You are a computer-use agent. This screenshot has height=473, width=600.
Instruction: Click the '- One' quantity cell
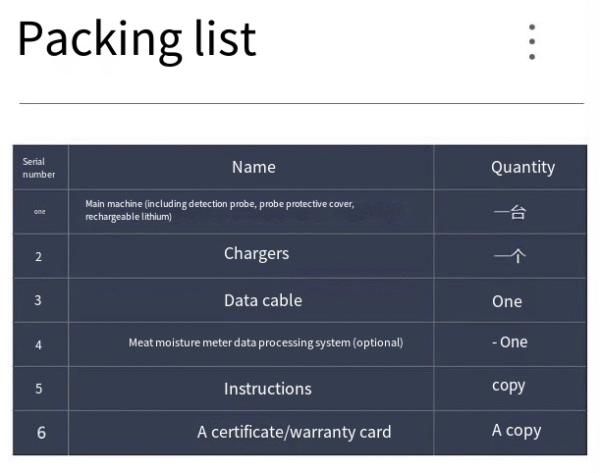point(510,342)
